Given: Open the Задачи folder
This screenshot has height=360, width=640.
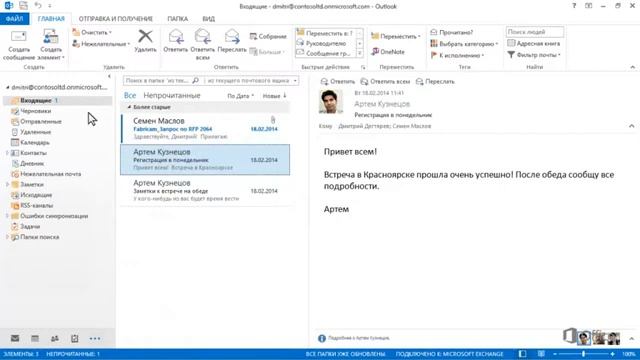Looking at the screenshot, I should click(30, 227).
